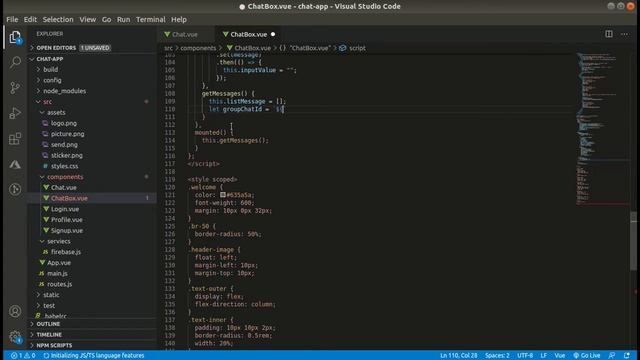Open the More Actions ellipsis in editor
Viewport: 640px width, 360px height.
tap(624, 34)
